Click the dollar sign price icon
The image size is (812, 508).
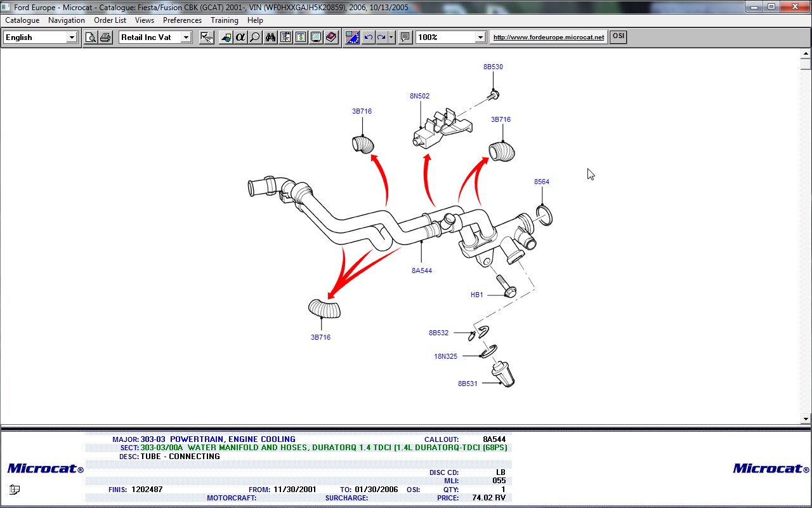point(301,37)
